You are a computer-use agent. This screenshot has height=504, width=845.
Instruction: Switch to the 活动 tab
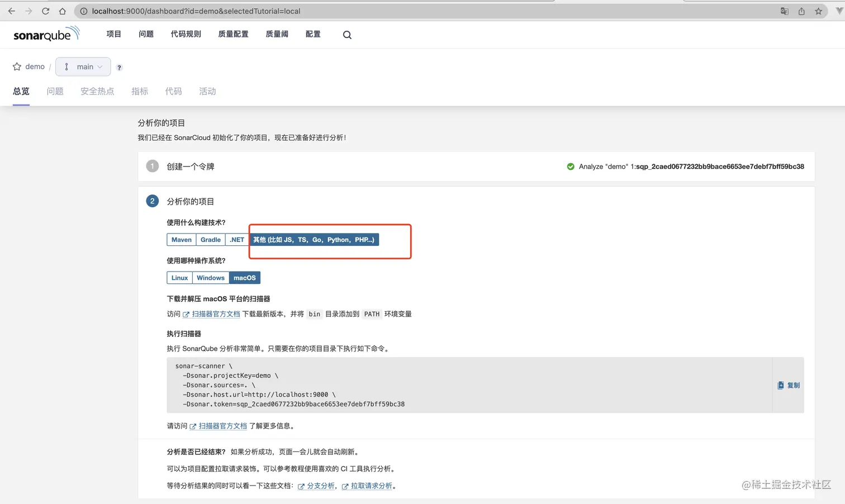pos(207,91)
